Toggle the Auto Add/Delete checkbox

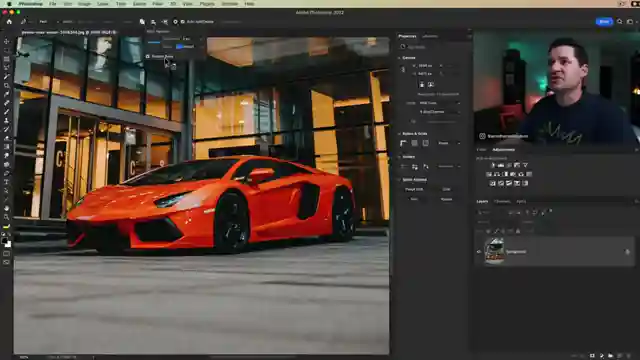tap(182, 22)
